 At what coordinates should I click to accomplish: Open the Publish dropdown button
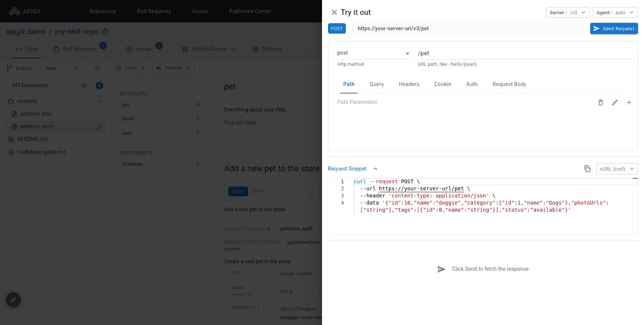pyautogui.click(x=173, y=68)
